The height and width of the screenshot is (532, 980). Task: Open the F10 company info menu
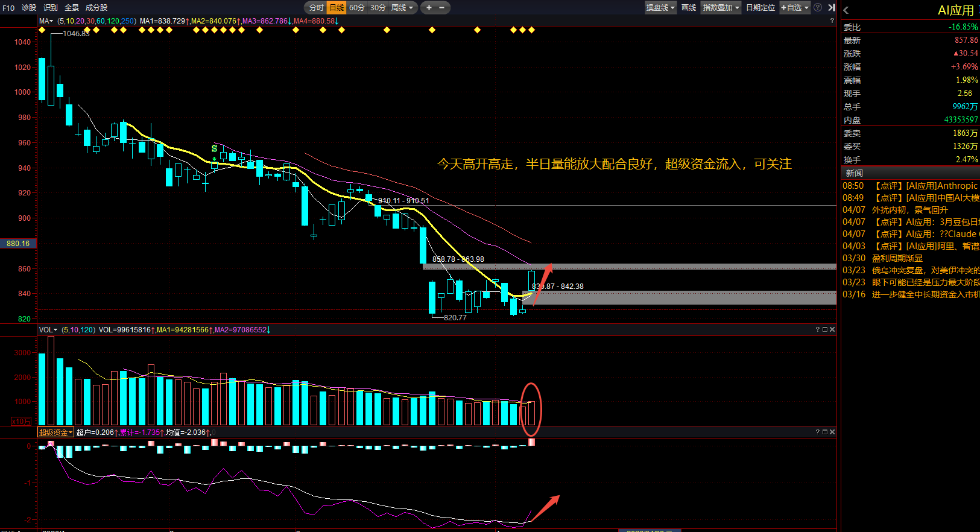(8, 8)
